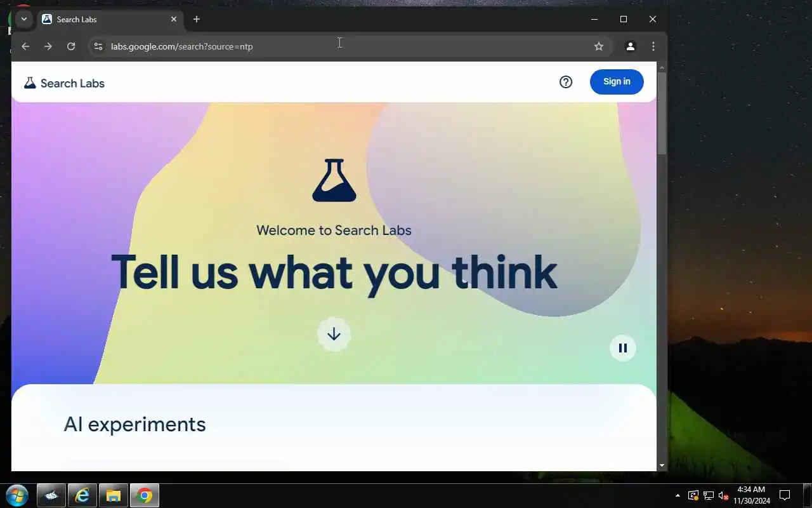Open the network tray icon

point(709,495)
